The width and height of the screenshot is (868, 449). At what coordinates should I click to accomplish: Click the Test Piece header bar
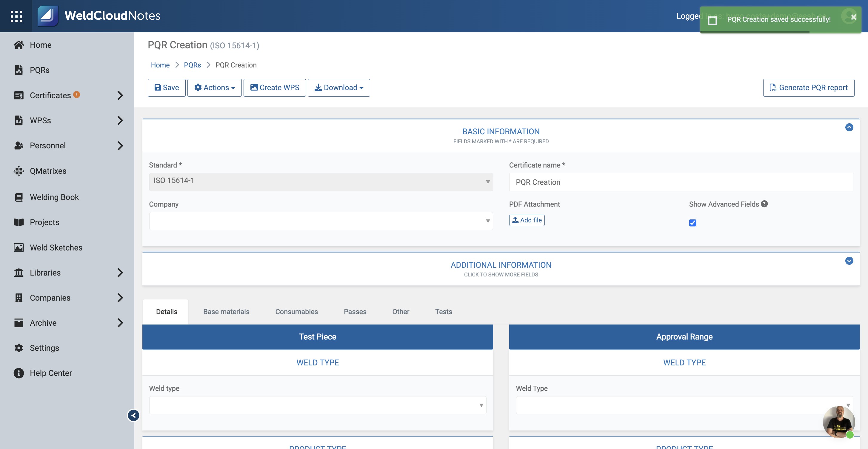click(317, 337)
